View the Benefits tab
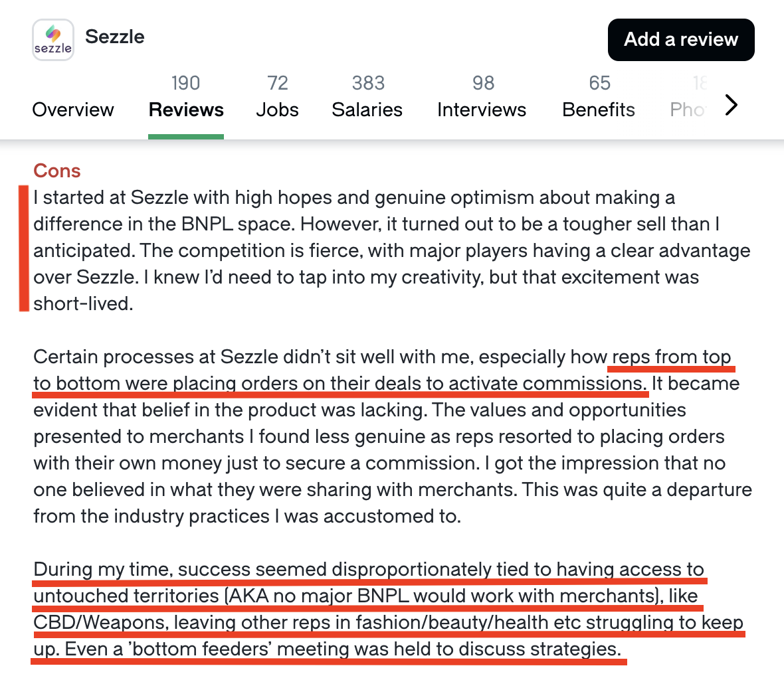 [x=599, y=110]
